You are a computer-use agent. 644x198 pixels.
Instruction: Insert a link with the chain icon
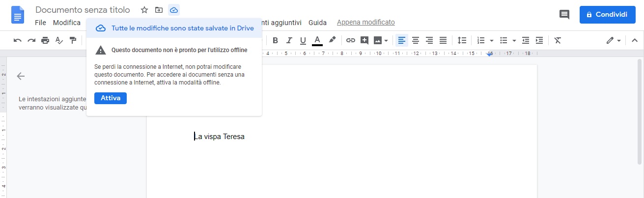click(350, 40)
